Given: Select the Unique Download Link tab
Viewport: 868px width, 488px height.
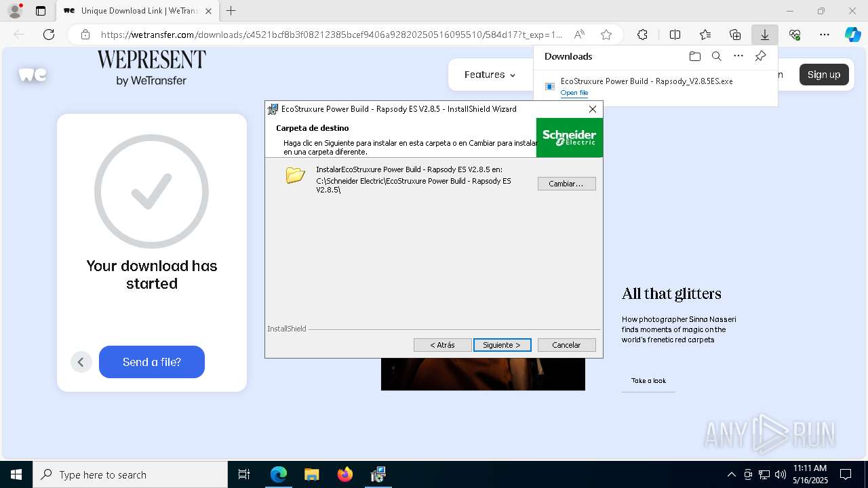Looking at the screenshot, I should pos(137,11).
